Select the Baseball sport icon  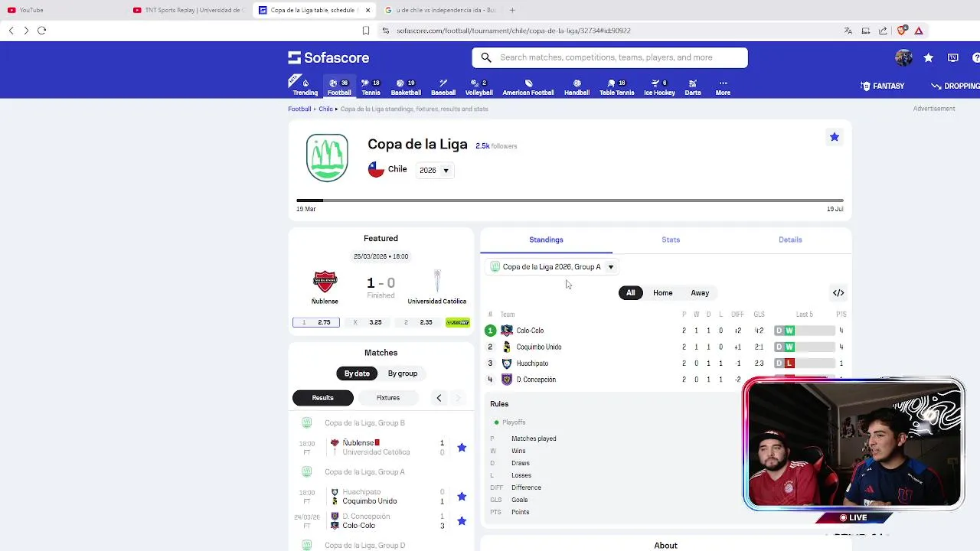coord(443,87)
